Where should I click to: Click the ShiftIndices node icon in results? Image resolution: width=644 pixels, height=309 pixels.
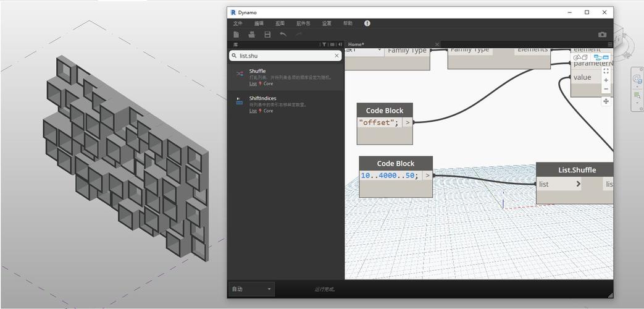coord(240,101)
